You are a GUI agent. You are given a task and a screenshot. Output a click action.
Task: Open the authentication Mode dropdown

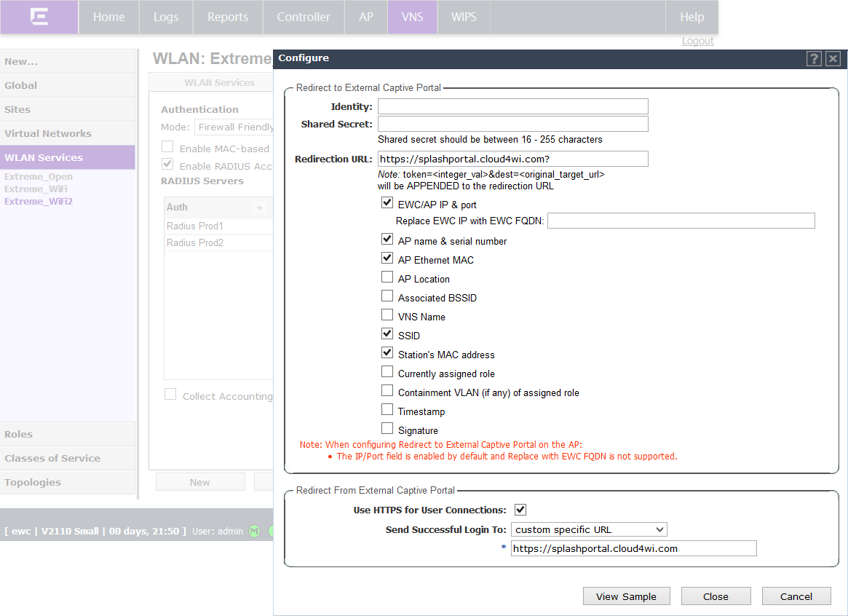[x=234, y=127]
